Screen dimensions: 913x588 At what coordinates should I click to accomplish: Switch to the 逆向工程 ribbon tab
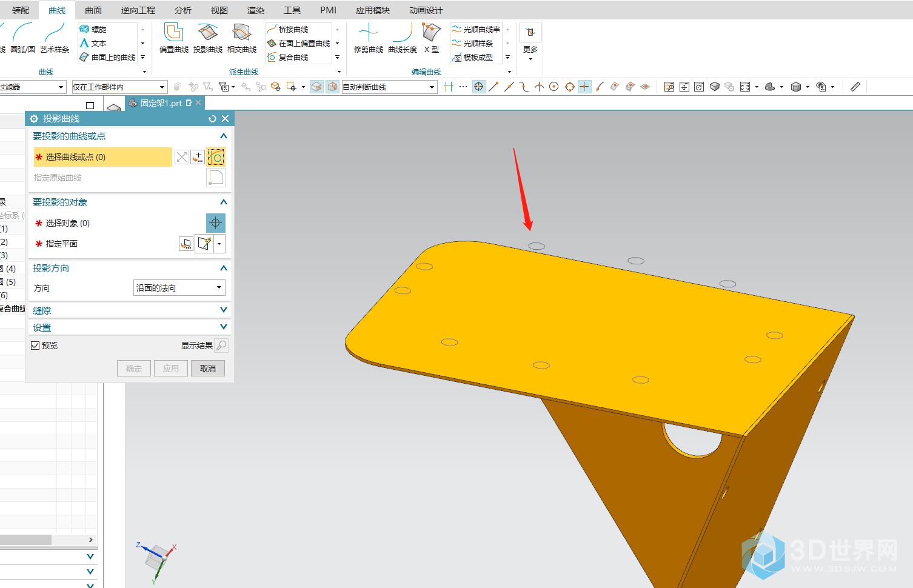tap(138, 10)
